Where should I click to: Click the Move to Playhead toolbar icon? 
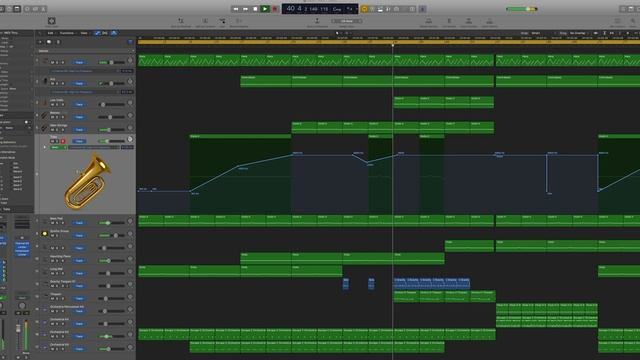click(x=317, y=21)
